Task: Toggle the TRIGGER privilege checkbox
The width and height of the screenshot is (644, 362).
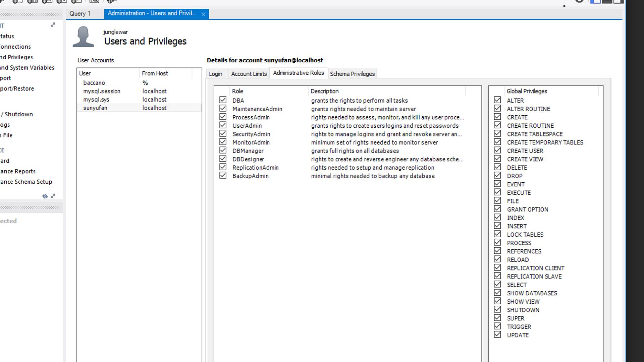Action: pos(497,326)
